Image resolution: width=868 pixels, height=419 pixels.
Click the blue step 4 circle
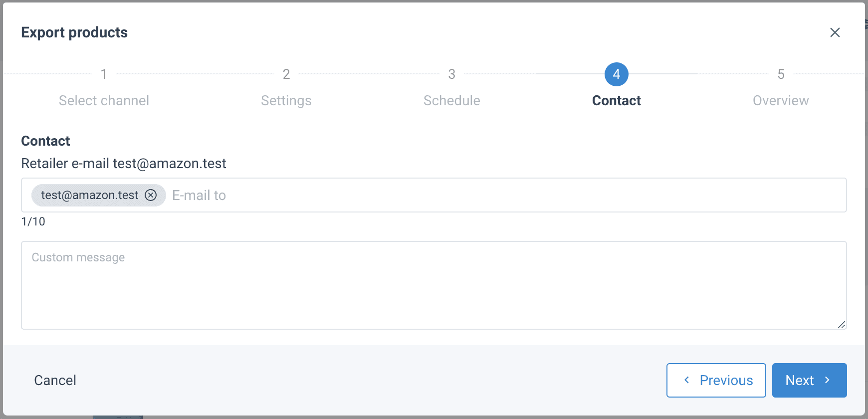(x=616, y=74)
